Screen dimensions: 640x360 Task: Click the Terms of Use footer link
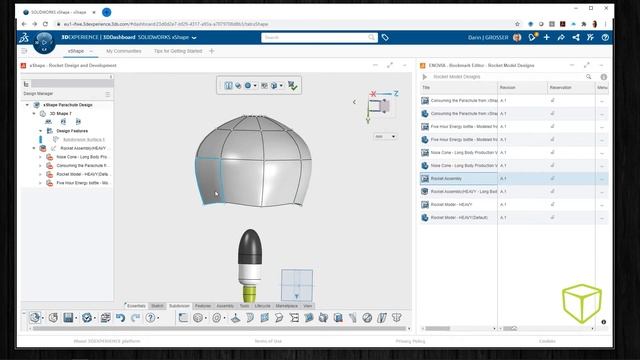coord(268,341)
